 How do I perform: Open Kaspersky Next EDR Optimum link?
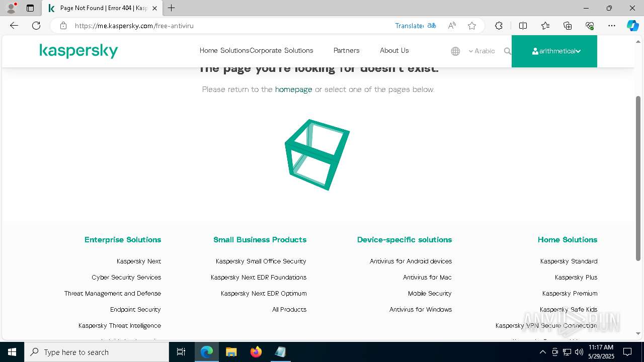(264, 293)
